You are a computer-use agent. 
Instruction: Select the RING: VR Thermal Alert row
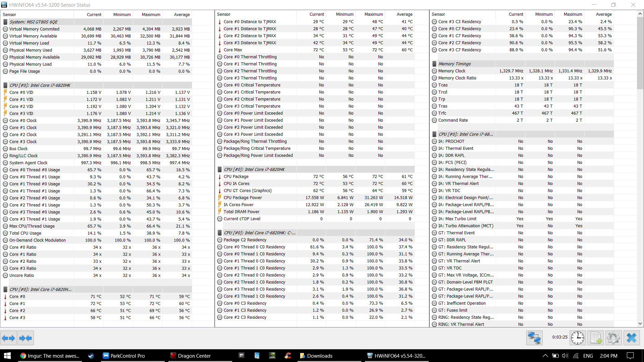523,324
